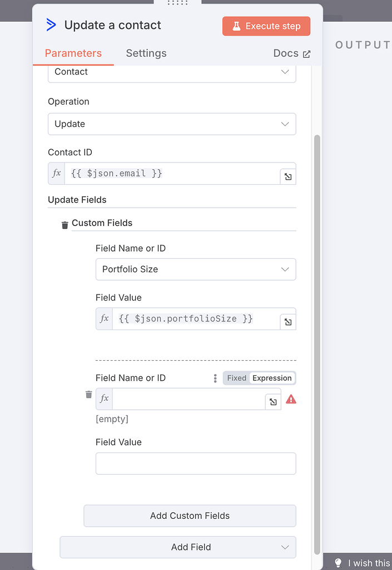Image resolution: width=392 pixels, height=570 pixels.
Task: Select the Parameters tab
Action: (x=73, y=53)
